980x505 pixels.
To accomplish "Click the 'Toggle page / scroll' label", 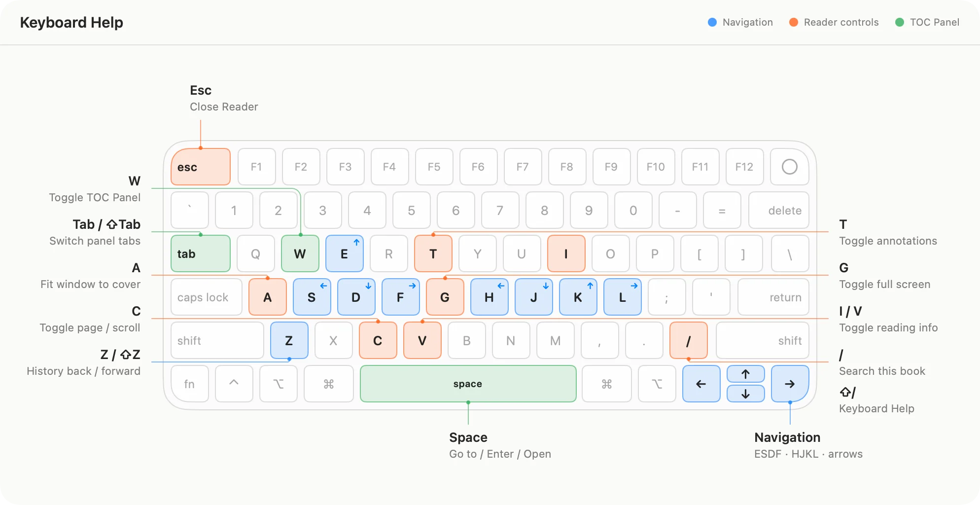I will coord(90,327).
